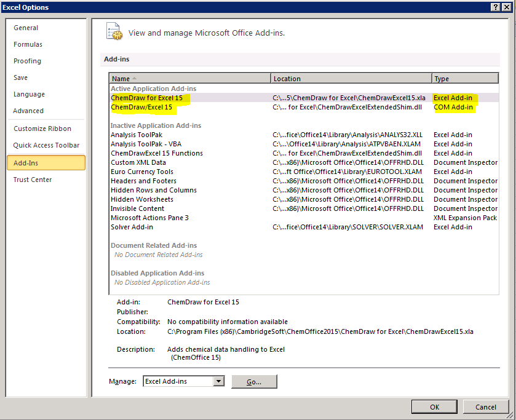Sort list by Location column header
Image resolution: width=516 pixels, height=420 pixels.
[x=351, y=79]
